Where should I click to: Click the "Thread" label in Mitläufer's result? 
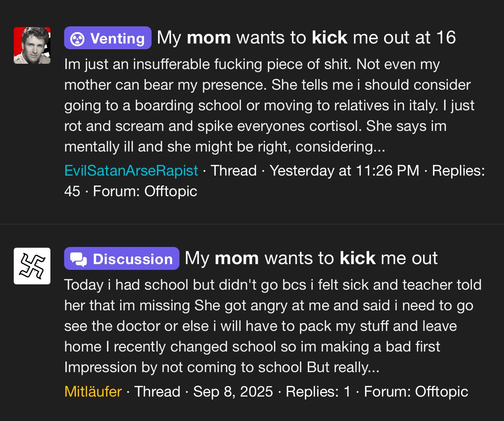tap(157, 391)
